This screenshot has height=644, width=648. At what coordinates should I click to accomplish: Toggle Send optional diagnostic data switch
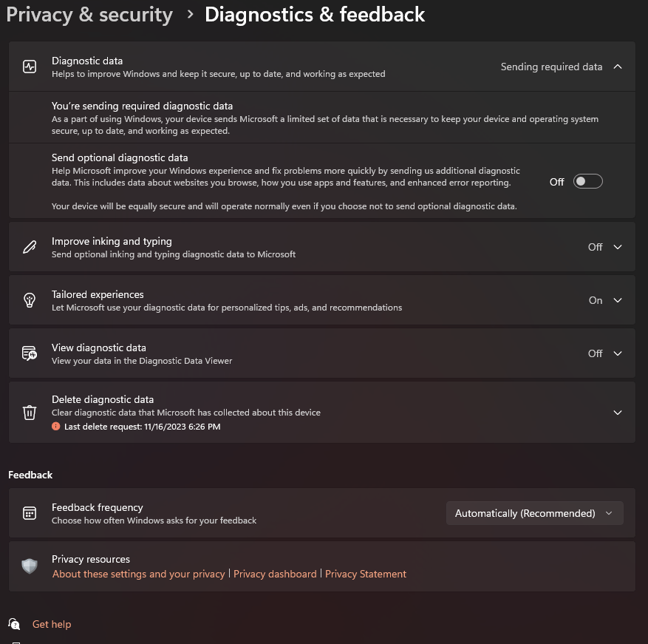tap(587, 182)
